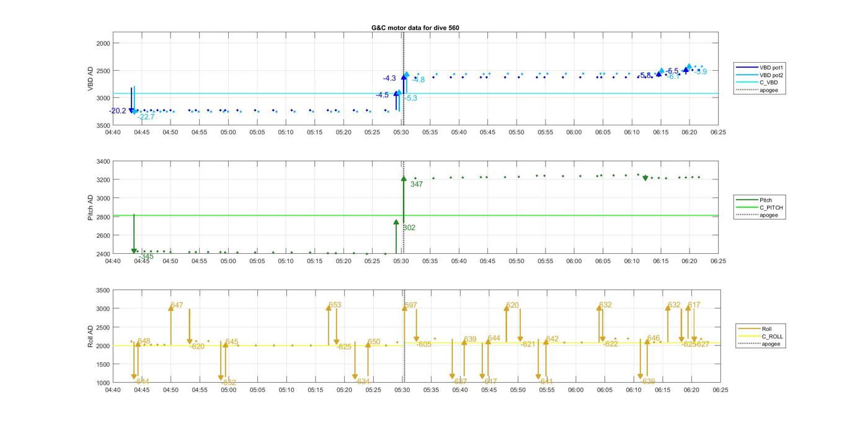Click the '-5.3' VBD value label
This screenshot has width=868, height=430.
pos(410,98)
